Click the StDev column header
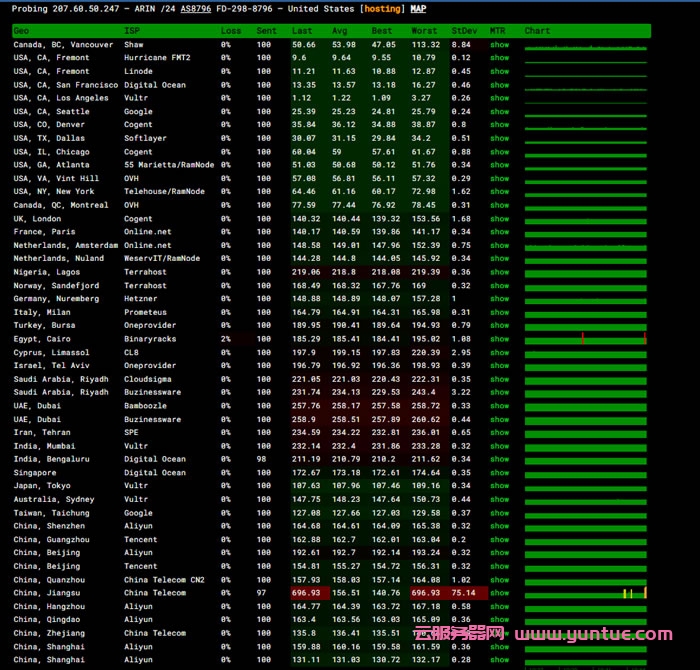This screenshot has height=670, width=700. (463, 31)
